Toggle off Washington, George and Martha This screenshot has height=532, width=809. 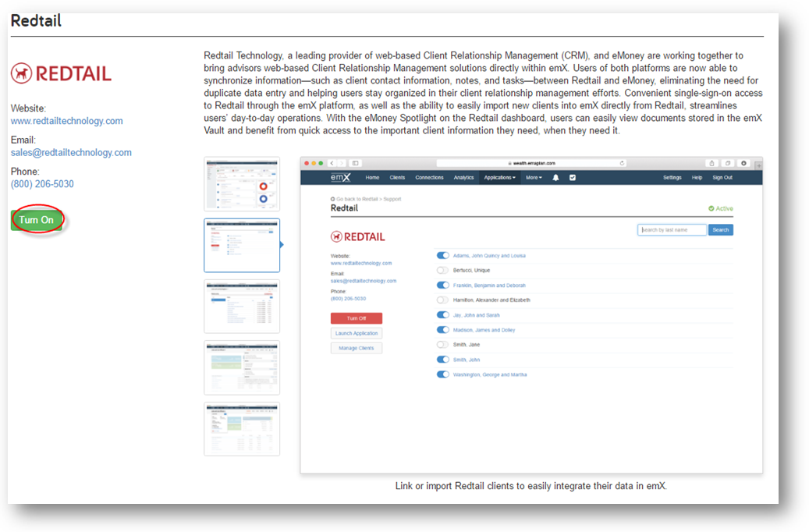[442, 374]
